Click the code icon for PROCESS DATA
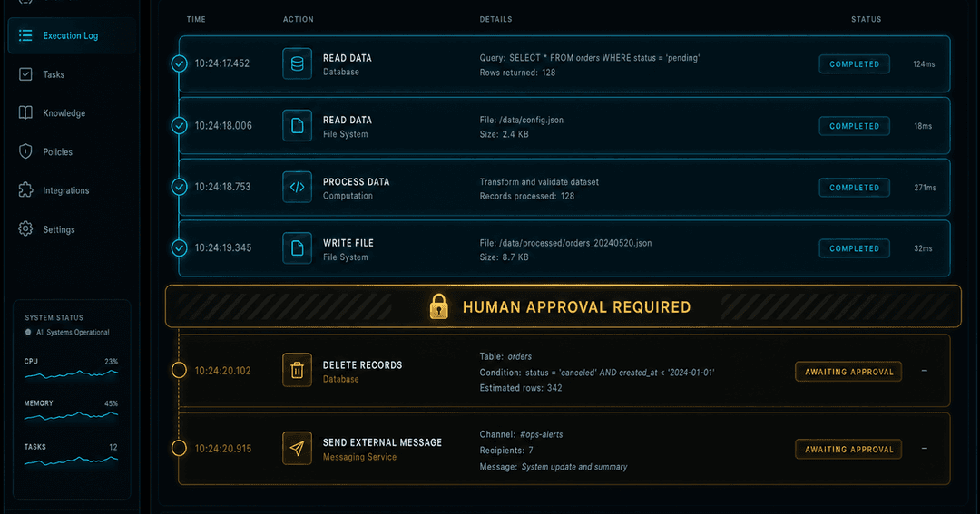This screenshot has width=980, height=514. tap(297, 187)
